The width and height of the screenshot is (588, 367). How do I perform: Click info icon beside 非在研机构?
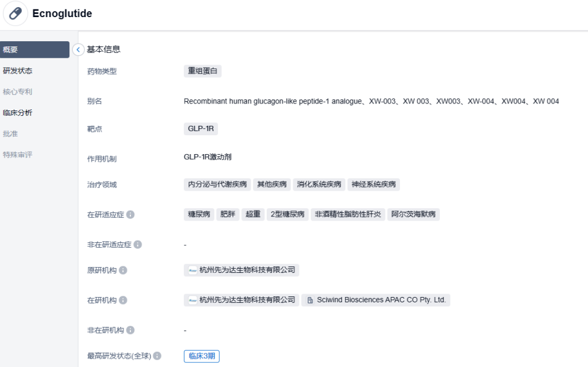pyautogui.click(x=130, y=331)
